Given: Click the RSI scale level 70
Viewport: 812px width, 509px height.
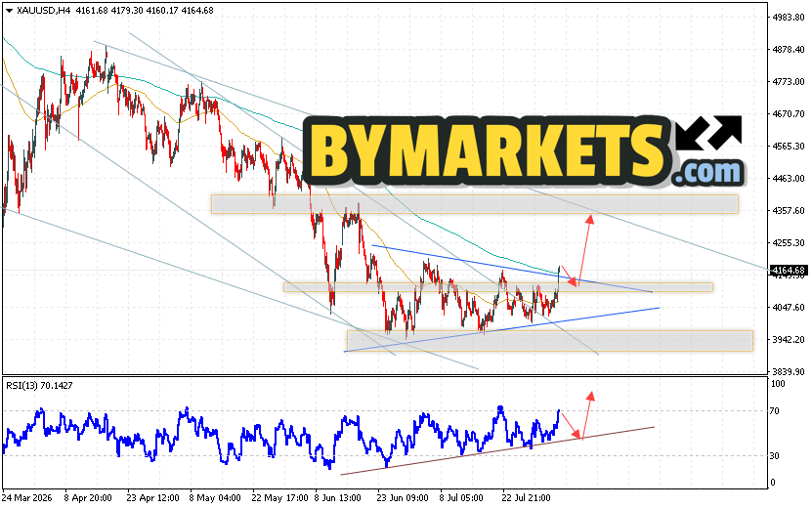Looking at the screenshot, I should click(775, 411).
